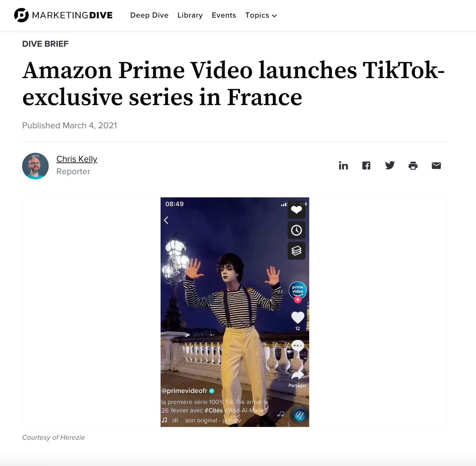Go to the Library section
This screenshot has height=466, width=476.
190,15
